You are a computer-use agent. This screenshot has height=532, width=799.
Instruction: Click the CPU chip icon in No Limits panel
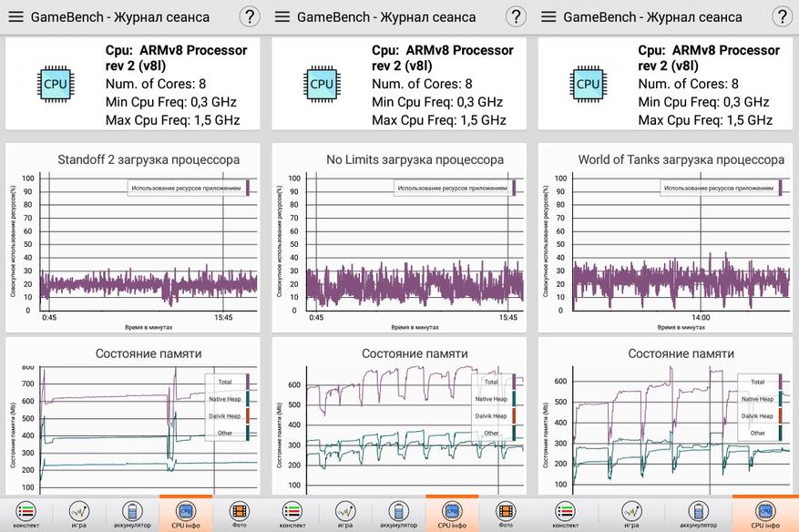(x=322, y=84)
